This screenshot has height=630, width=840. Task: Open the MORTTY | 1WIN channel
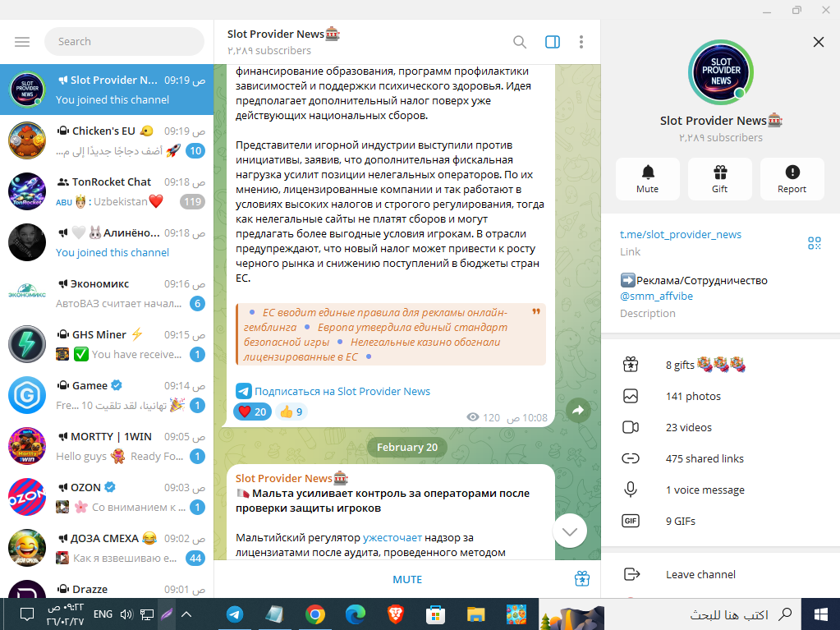107,446
